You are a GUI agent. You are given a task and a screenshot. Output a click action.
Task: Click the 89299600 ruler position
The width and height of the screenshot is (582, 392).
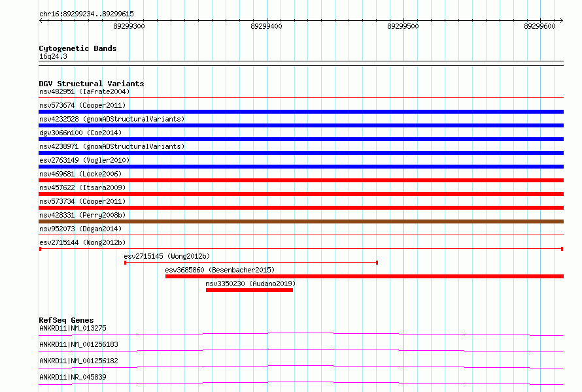coord(539,26)
